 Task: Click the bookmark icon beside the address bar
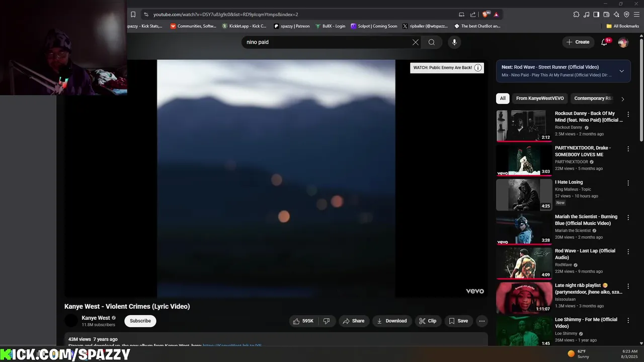click(133, 15)
